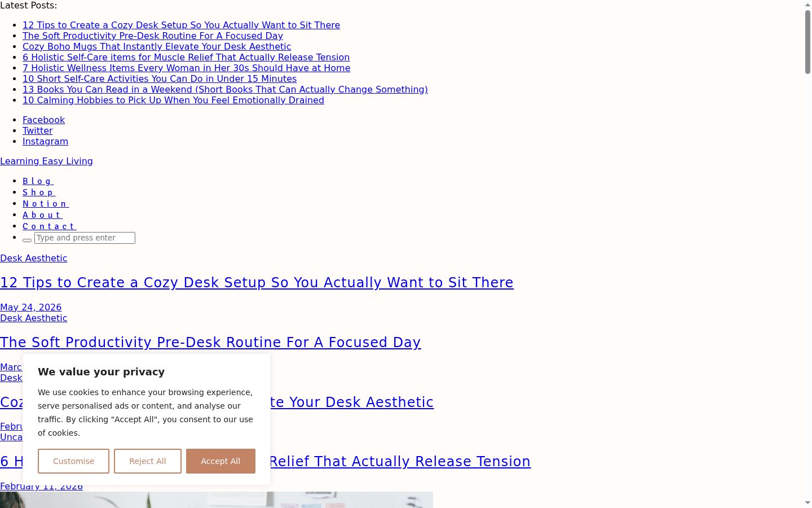The image size is (812, 508).
Task: Open large 'The Soft Productivity Pre-Desk Routine' heading
Action: tap(210, 342)
